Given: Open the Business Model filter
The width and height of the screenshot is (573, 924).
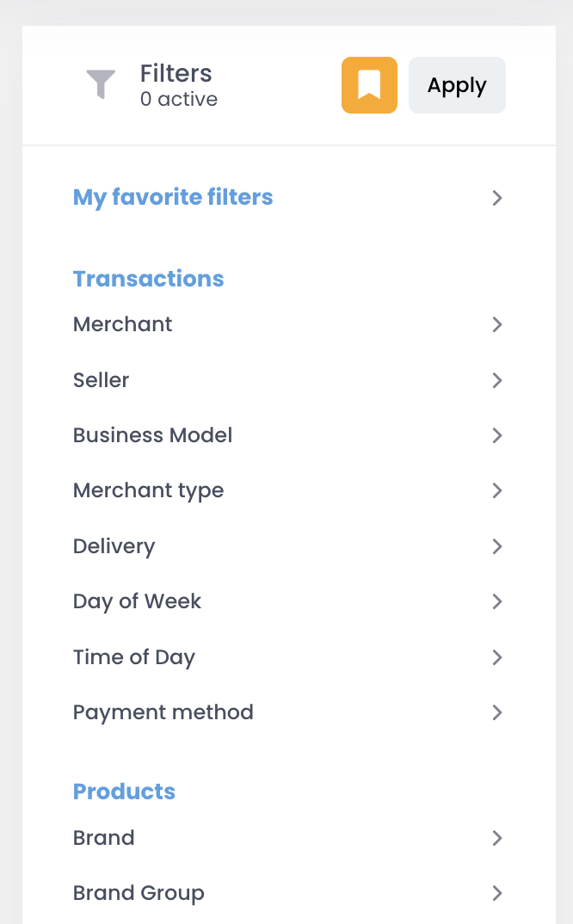Looking at the screenshot, I should click(x=287, y=435).
